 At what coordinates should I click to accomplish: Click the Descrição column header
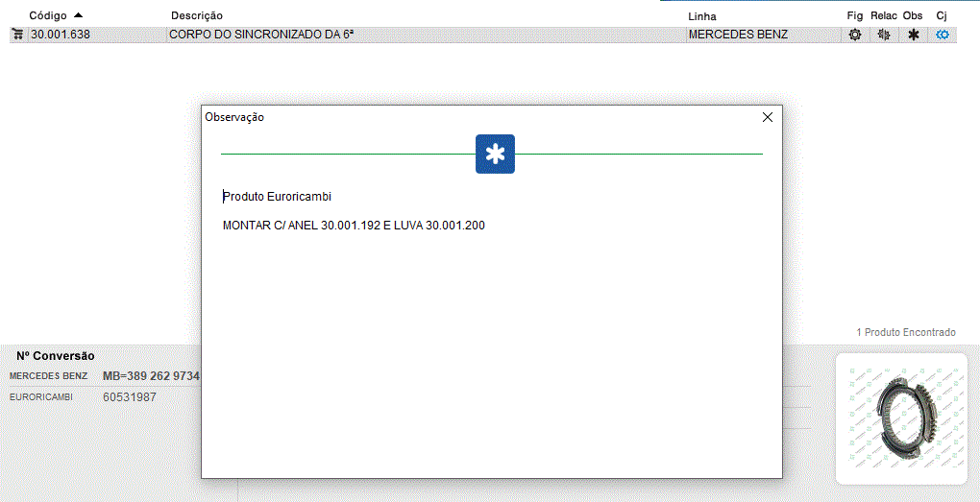[x=197, y=16]
